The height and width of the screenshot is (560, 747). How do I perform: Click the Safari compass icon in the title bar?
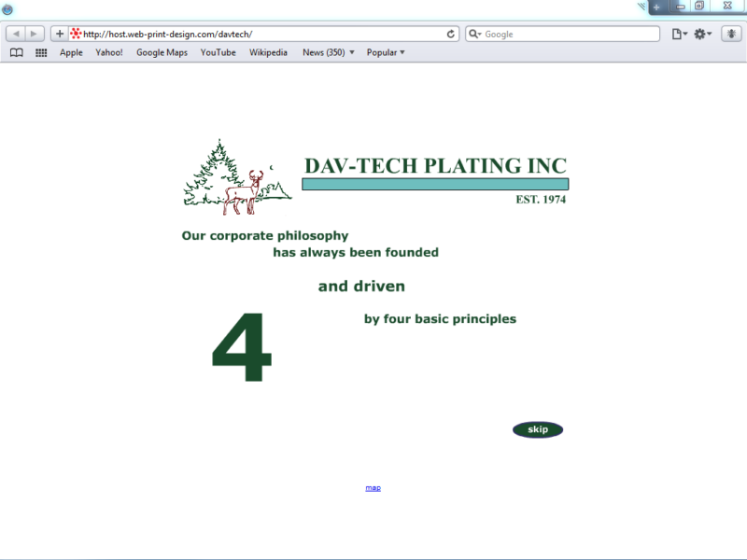click(x=7, y=9)
